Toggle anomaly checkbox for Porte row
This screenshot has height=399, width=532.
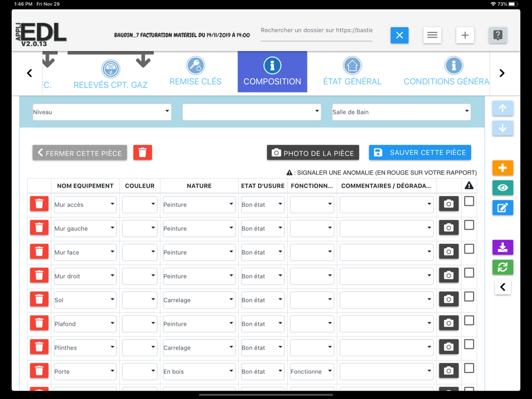click(x=469, y=368)
